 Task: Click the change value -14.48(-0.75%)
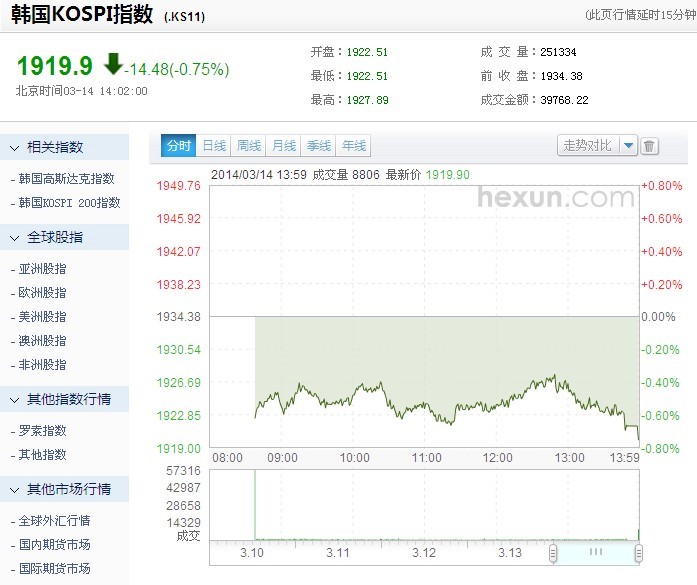(x=177, y=69)
